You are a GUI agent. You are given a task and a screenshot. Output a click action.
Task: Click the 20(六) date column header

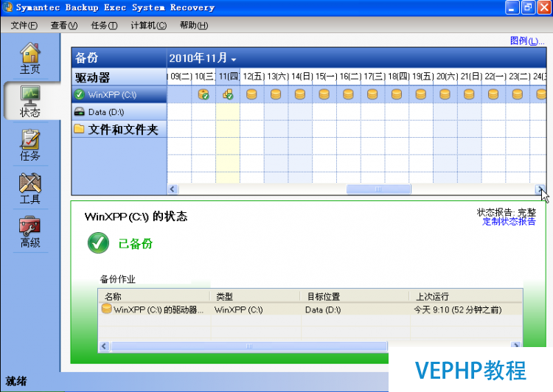[x=447, y=76]
